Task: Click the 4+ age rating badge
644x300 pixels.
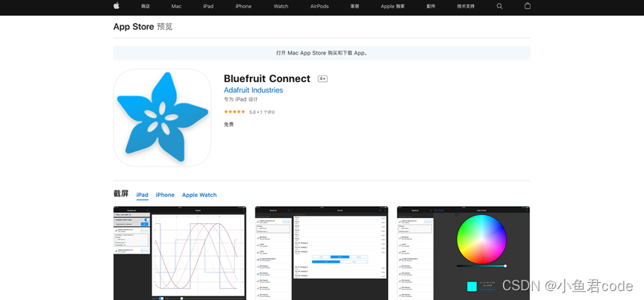Action: 322,79
